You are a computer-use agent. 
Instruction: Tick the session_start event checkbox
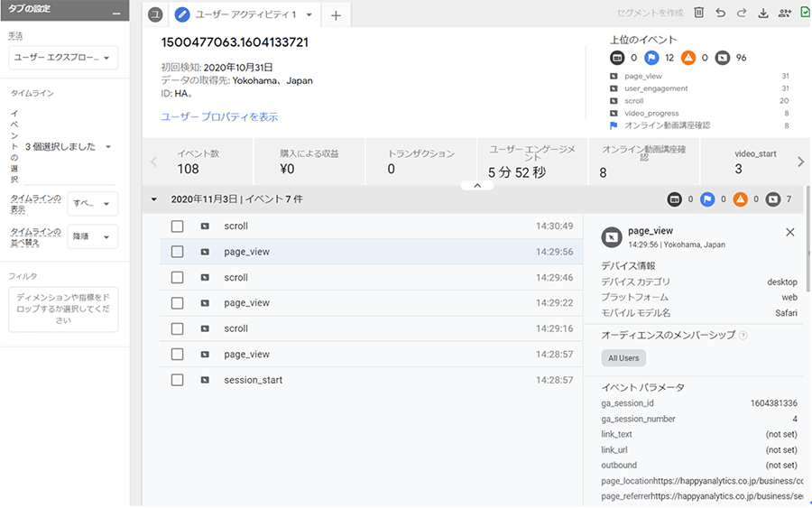pos(178,381)
